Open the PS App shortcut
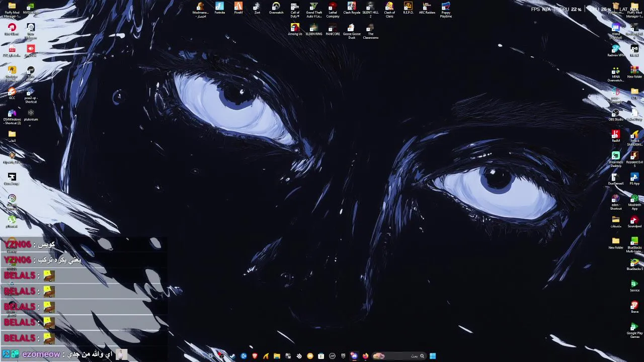 point(634,179)
